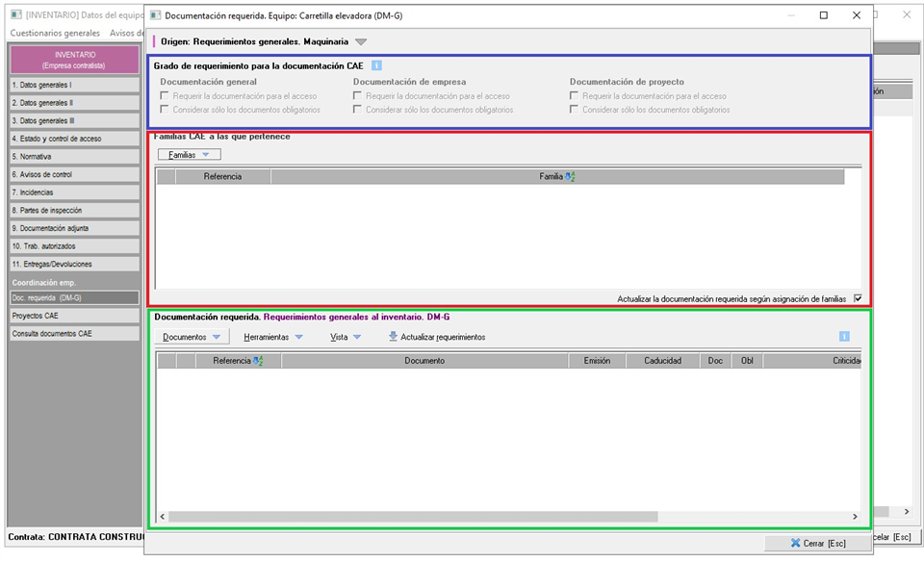
Task: Click the Actualizar requerimientos download icon
Action: pyautogui.click(x=393, y=337)
